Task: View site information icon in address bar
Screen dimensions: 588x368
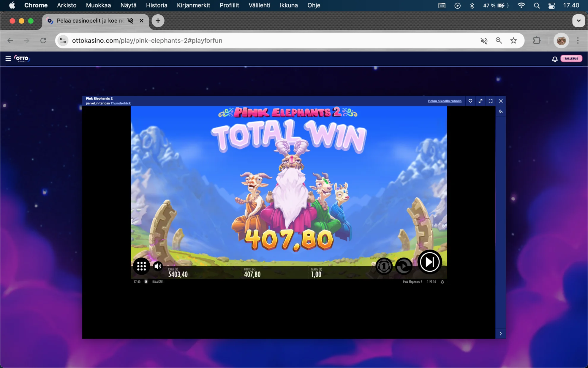Action: [x=63, y=41]
